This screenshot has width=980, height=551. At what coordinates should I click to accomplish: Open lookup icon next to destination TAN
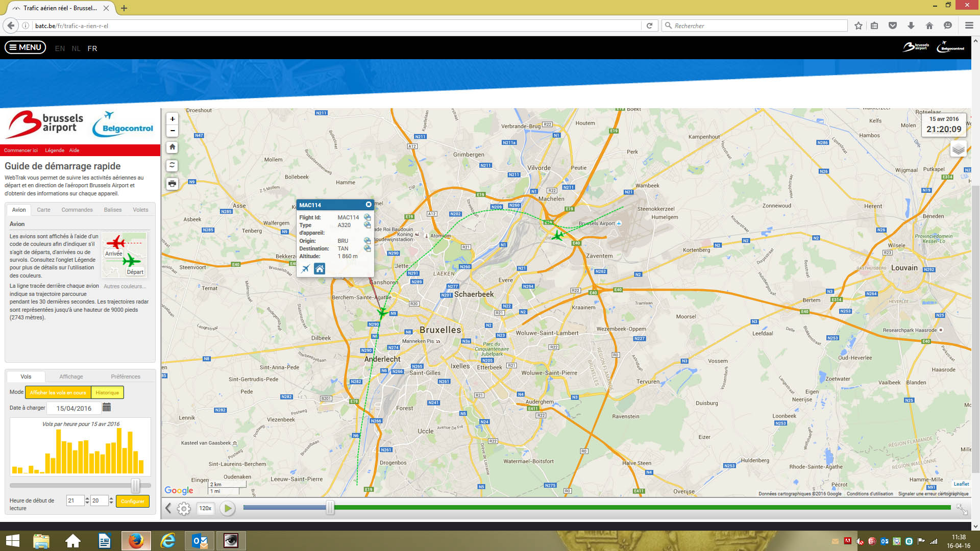[x=367, y=248]
